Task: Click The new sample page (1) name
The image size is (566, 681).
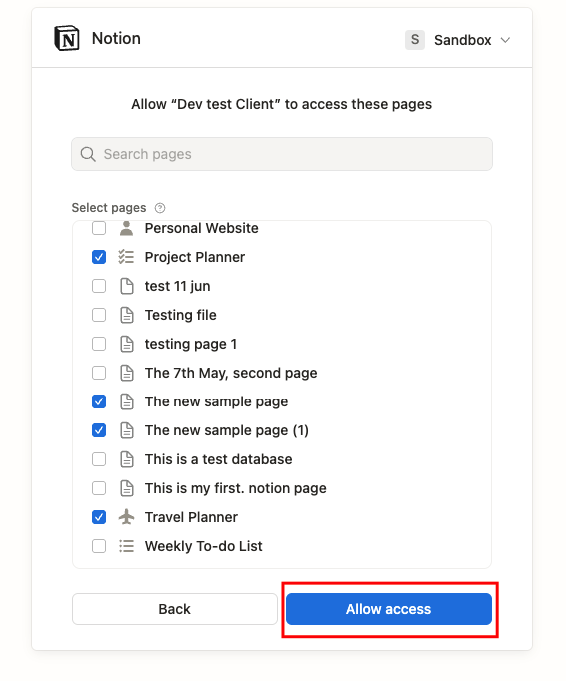Action: [x=227, y=430]
